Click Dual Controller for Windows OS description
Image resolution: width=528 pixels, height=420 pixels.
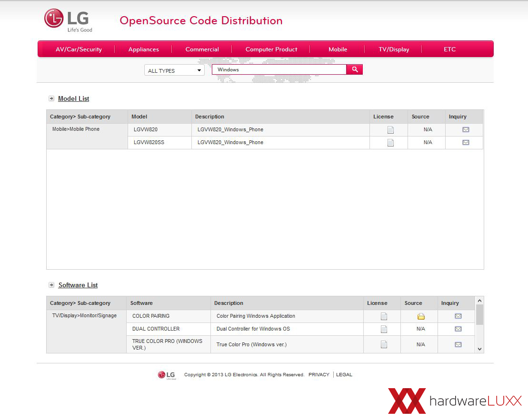253,329
